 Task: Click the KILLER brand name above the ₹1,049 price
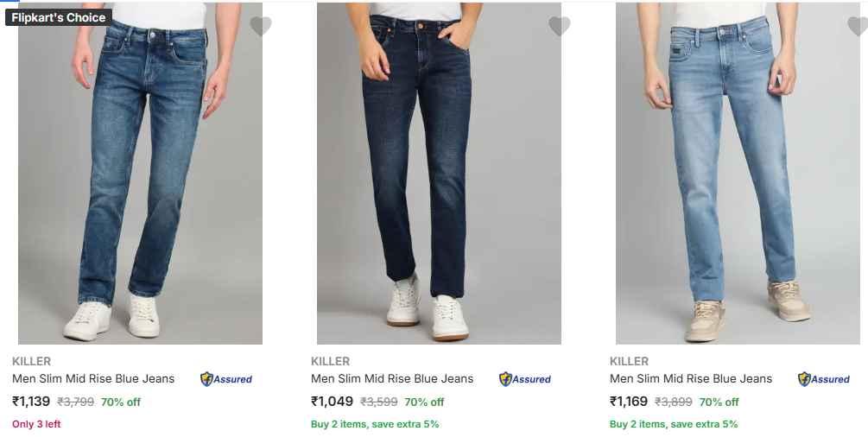point(331,361)
